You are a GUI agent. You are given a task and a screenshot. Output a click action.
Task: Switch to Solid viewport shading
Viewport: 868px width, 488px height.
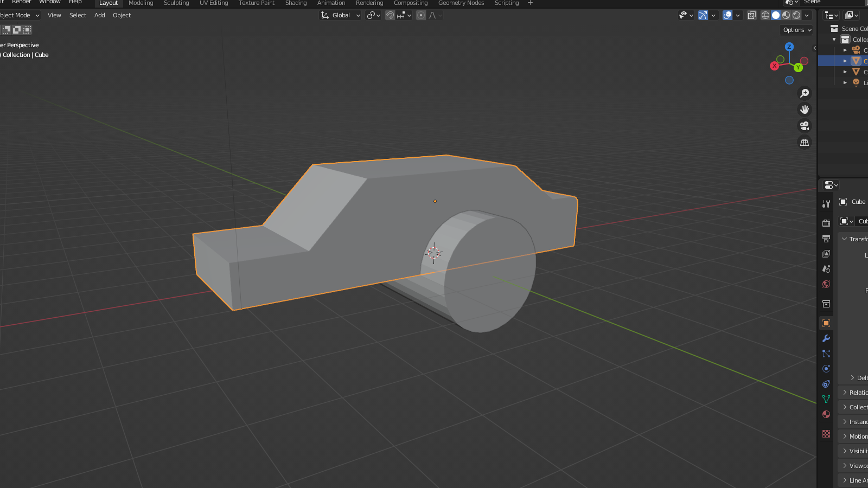coord(776,15)
